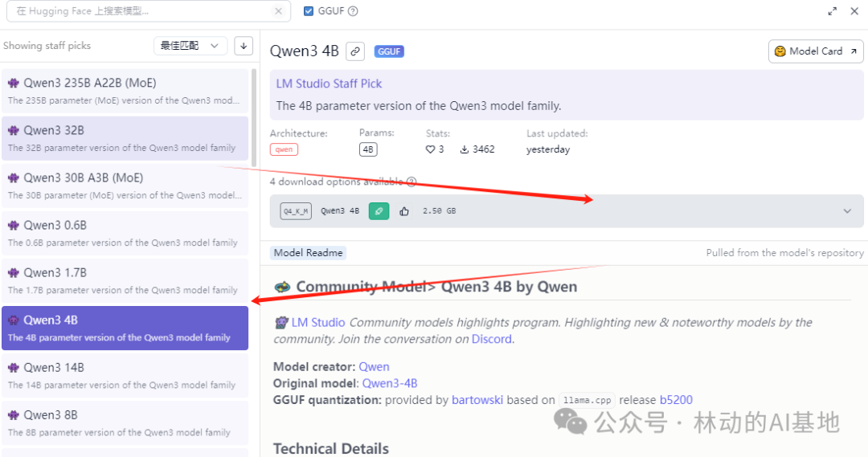Open the Discord link

click(x=492, y=339)
